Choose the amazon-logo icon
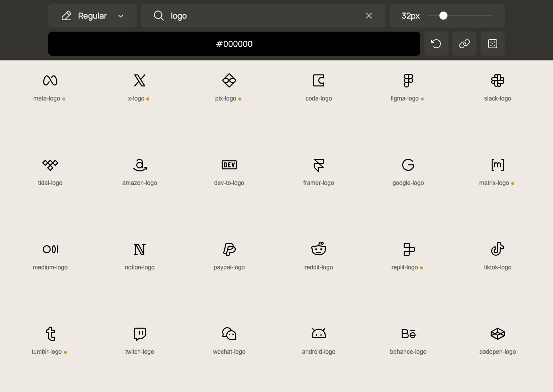Screen dimensions: 553x392 click(140, 165)
